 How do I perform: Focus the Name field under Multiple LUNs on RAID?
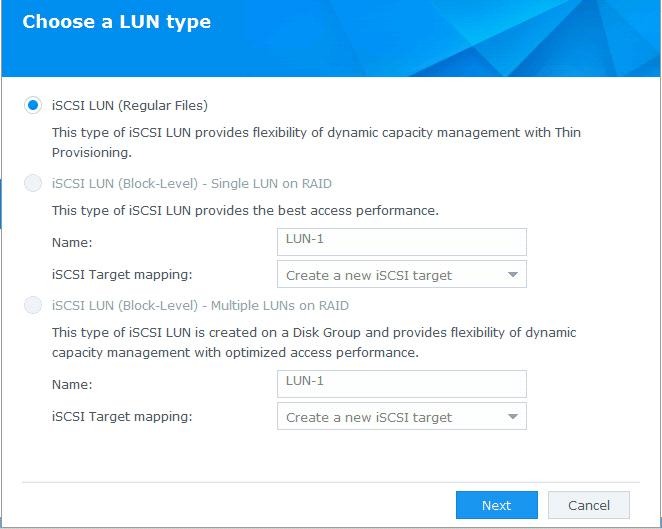401,383
